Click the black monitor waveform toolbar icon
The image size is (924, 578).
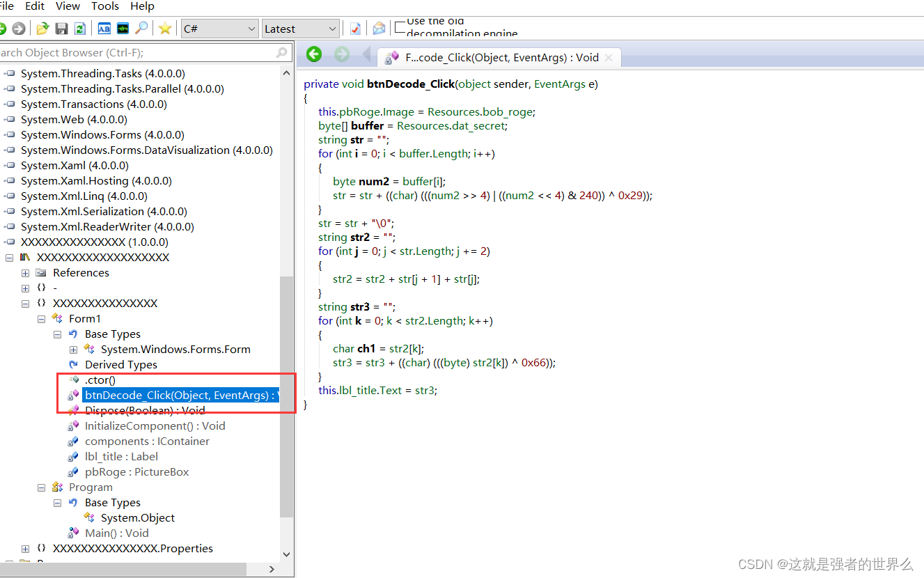coord(123,29)
